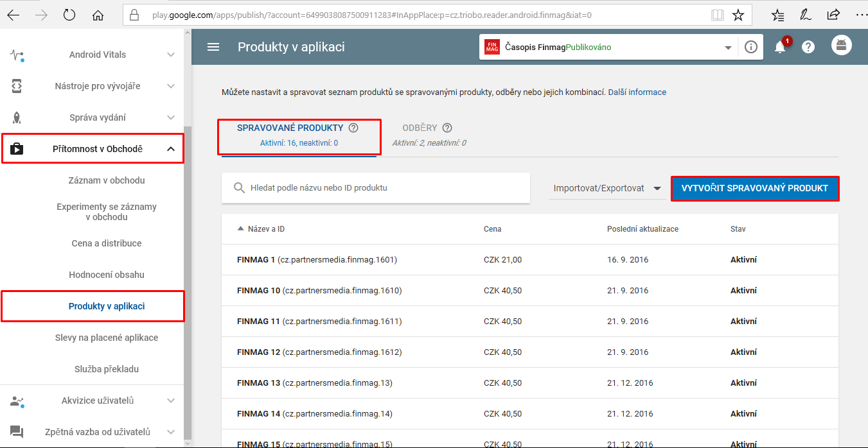The image size is (868, 448).
Task: Click the Správa vydání rocket icon
Action: [17, 117]
